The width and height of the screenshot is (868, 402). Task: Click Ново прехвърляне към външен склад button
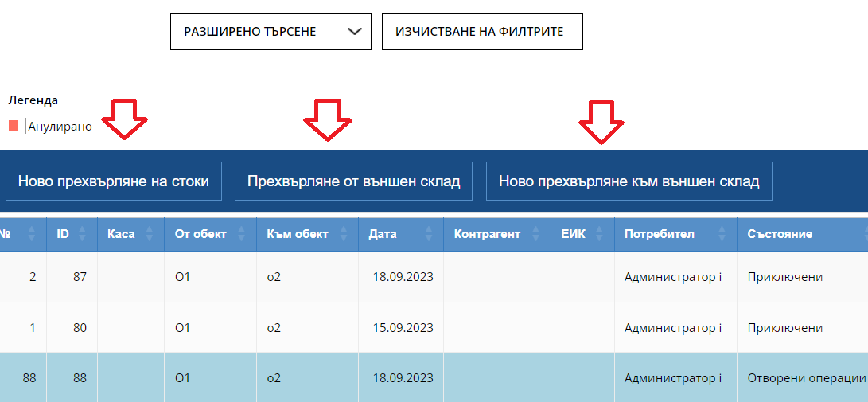tap(629, 181)
